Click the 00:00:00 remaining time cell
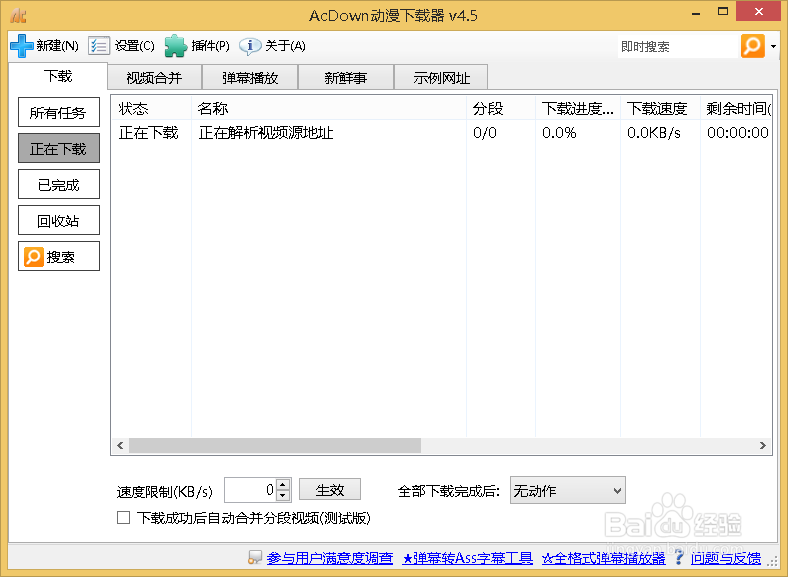This screenshot has height=577, width=788. tap(737, 133)
